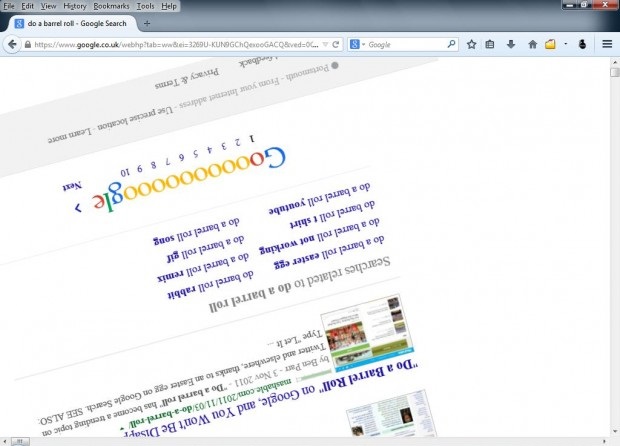Click the Mashable result thumbnail image
The width and height of the screenshot is (620, 446).
coord(368,333)
